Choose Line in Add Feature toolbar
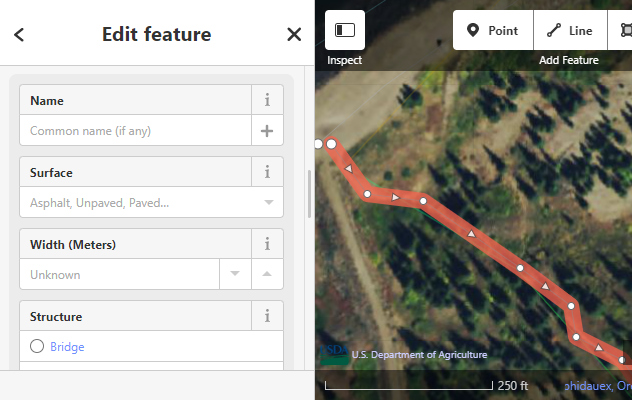632x400 pixels. click(x=570, y=30)
